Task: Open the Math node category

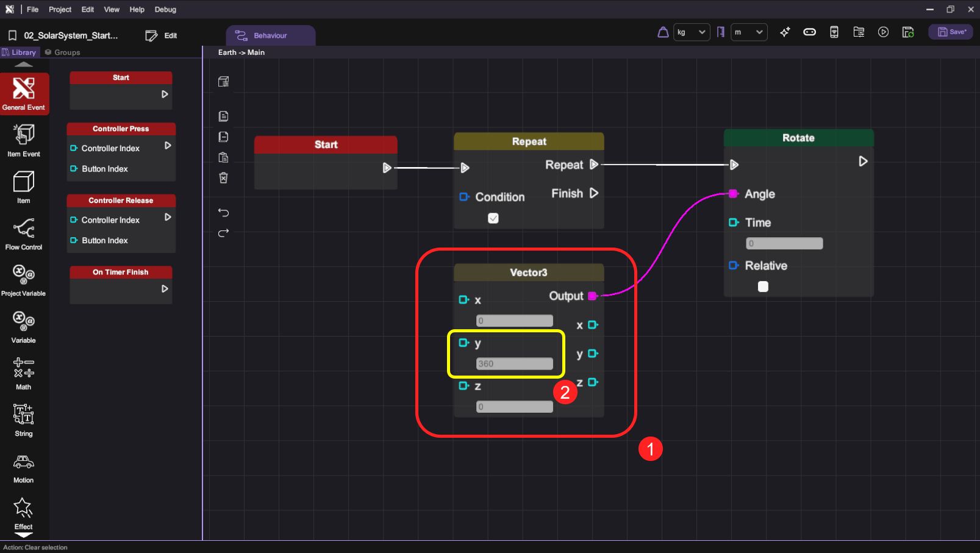Action: (x=24, y=373)
